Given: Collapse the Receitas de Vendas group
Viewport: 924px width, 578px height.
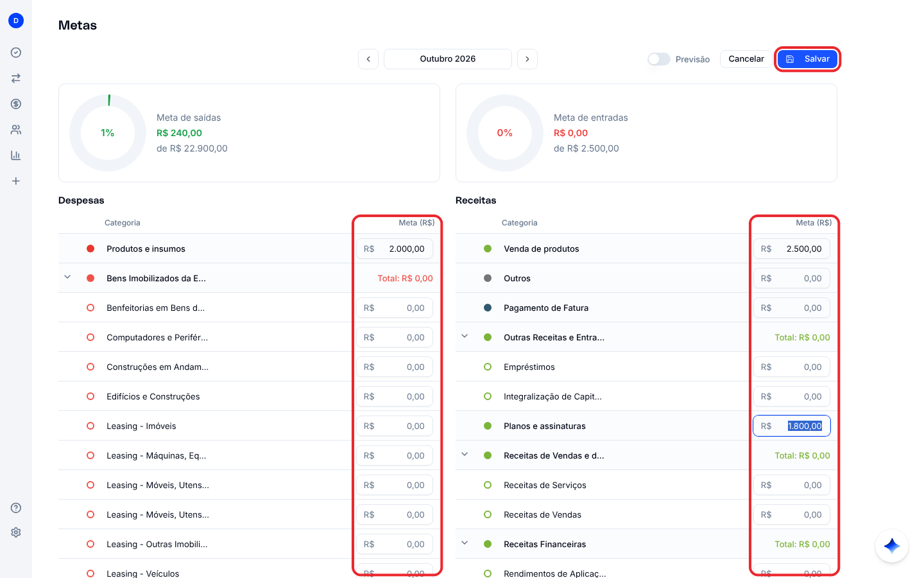Looking at the screenshot, I should tap(465, 455).
